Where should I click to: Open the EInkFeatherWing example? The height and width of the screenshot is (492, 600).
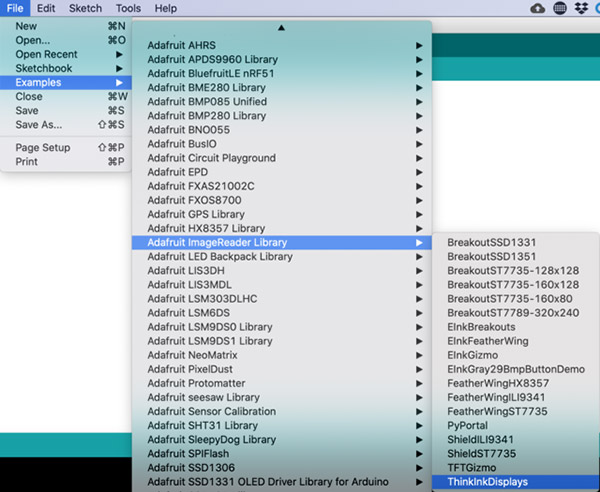pos(516,341)
